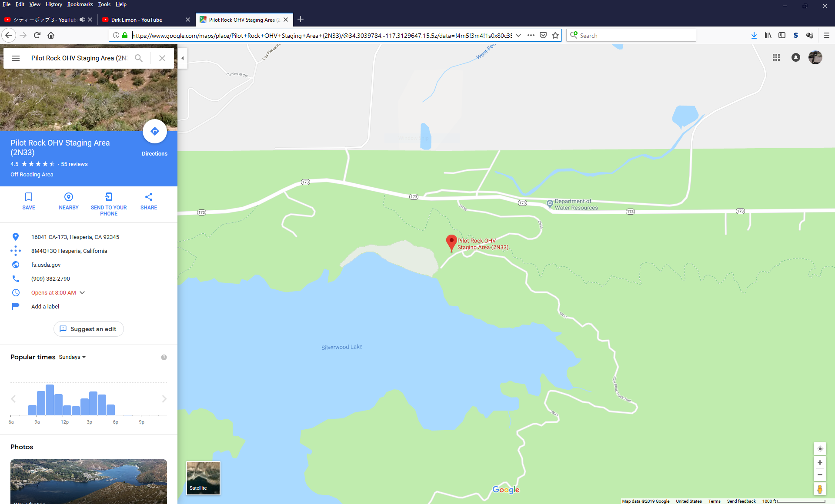
Task: Zoom in on the map
Action: click(x=820, y=463)
